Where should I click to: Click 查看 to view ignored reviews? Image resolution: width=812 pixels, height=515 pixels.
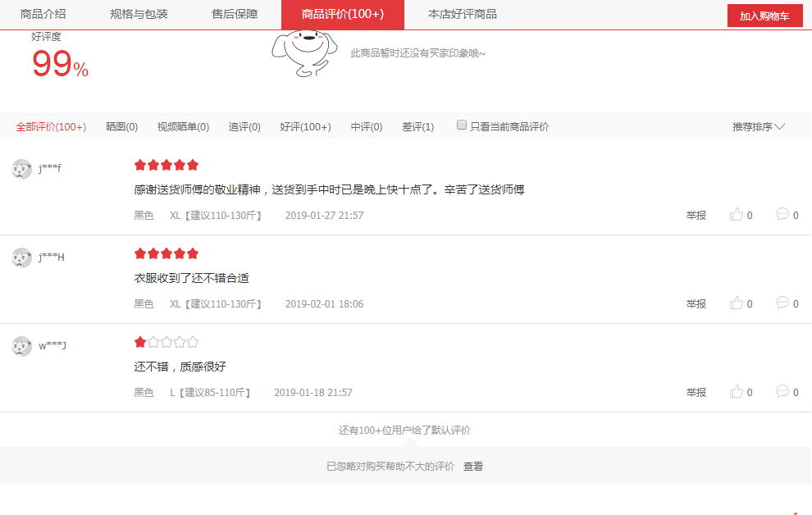[472, 467]
